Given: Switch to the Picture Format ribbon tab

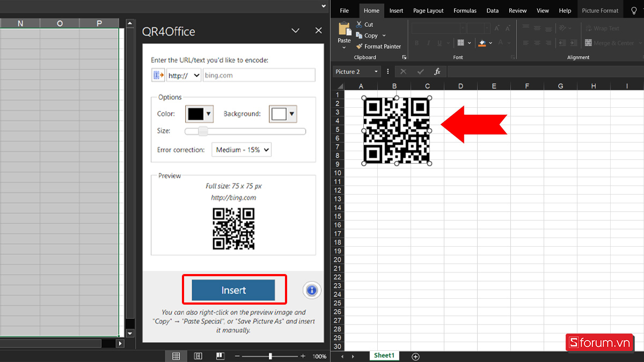Looking at the screenshot, I should 600,10.
